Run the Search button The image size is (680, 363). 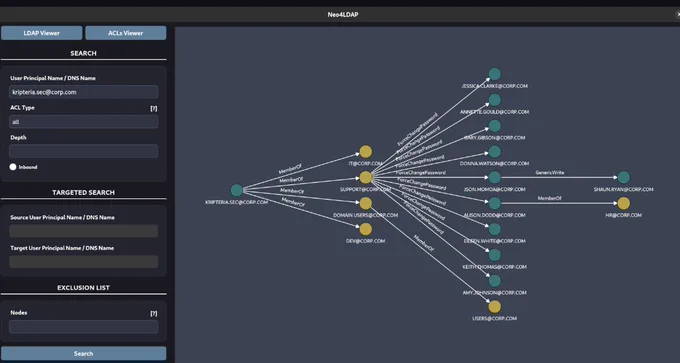(84, 353)
